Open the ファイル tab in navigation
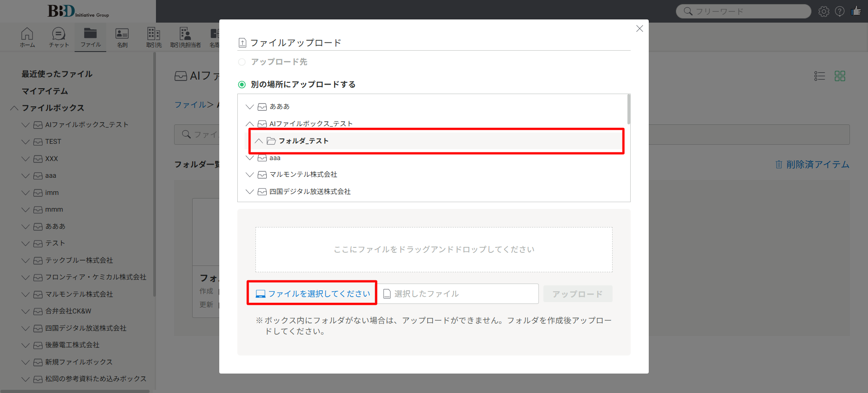This screenshot has height=393, width=868. click(x=90, y=37)
